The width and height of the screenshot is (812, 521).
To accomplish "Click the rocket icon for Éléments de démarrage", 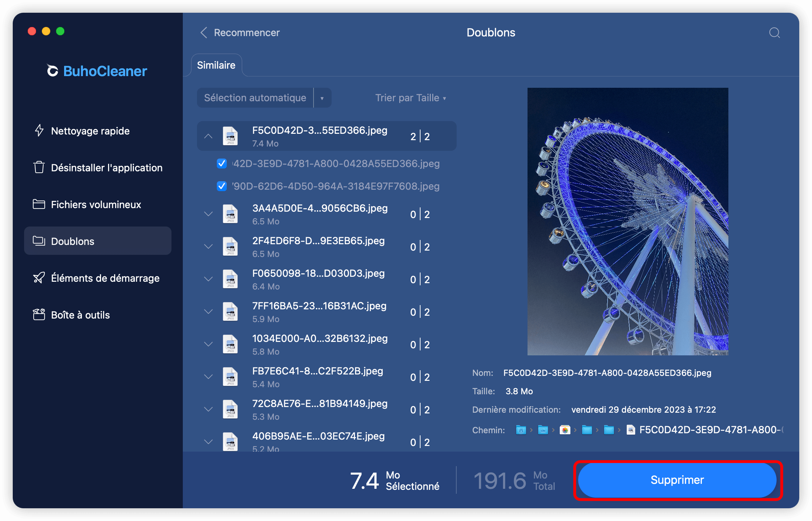I will point(39,278).
